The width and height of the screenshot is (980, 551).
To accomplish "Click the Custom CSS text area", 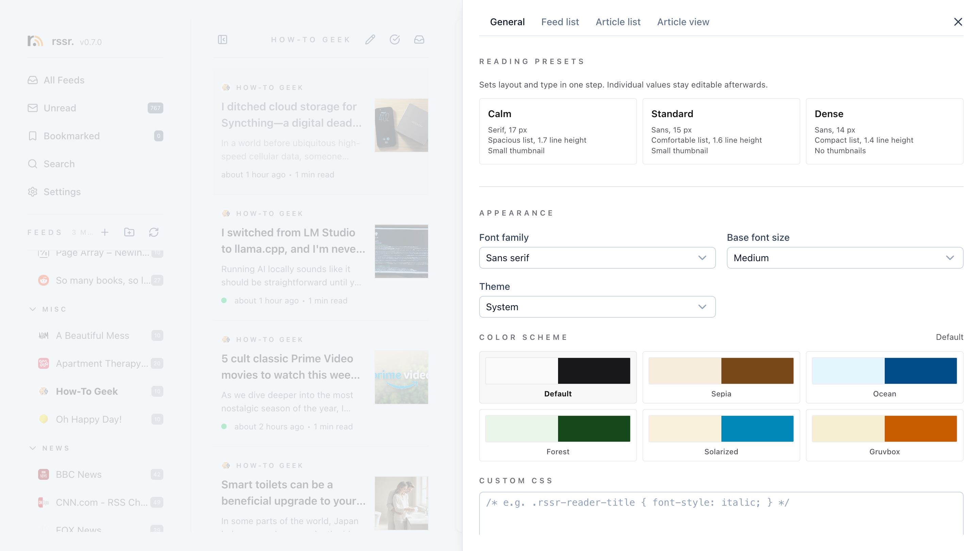I will point(721,513).
